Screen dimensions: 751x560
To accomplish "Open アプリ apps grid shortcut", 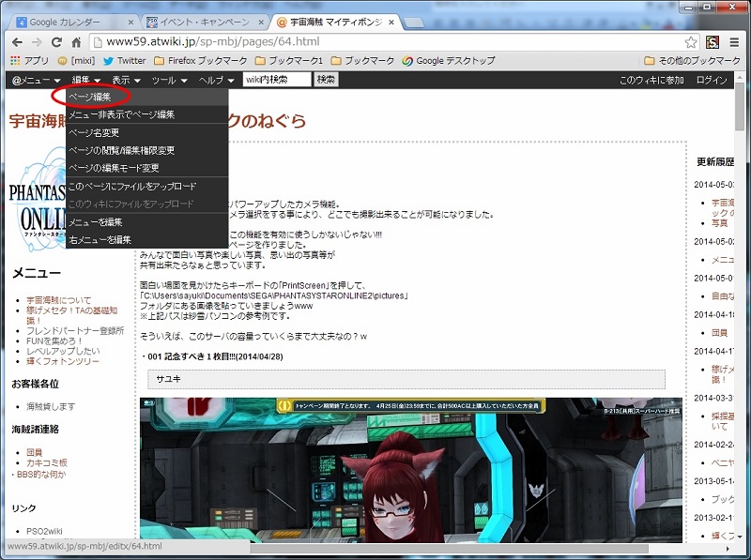I will [x=29, y=61].
